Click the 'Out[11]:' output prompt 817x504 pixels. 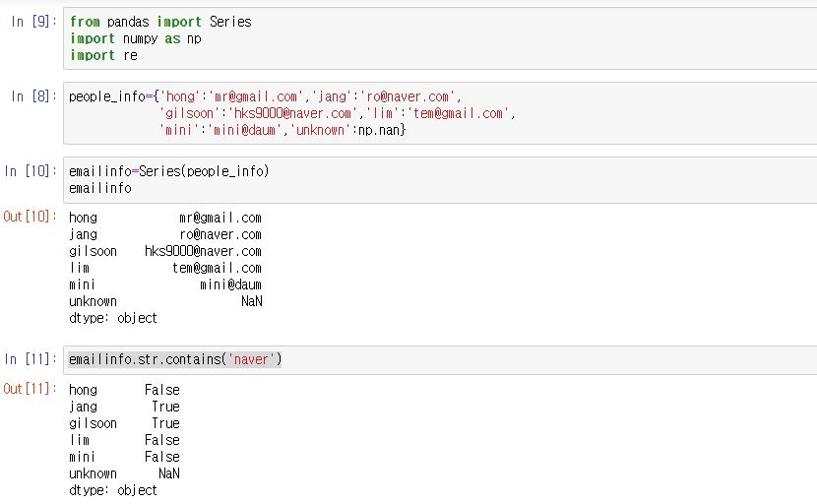30,389
